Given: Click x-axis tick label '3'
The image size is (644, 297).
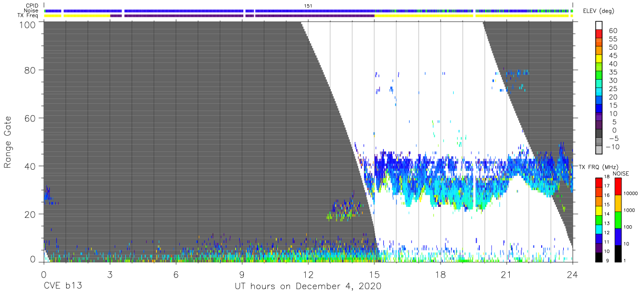Looking at the screenshot, I should pyautogui.click(x=110, y=274).
